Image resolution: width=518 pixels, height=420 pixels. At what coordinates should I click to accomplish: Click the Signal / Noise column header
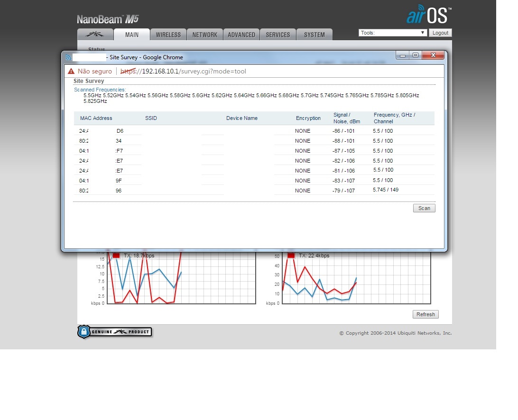pyautogui.click(x=347, y=118)
